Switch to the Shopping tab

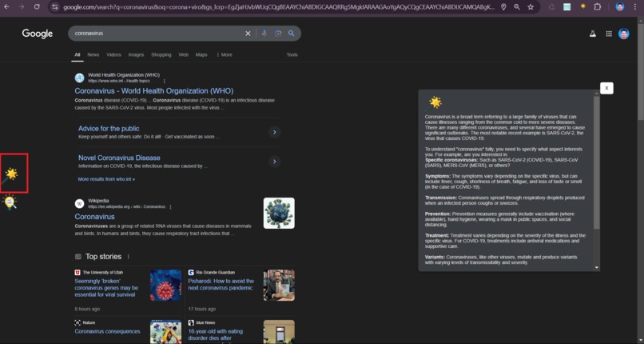coord(161,54)
